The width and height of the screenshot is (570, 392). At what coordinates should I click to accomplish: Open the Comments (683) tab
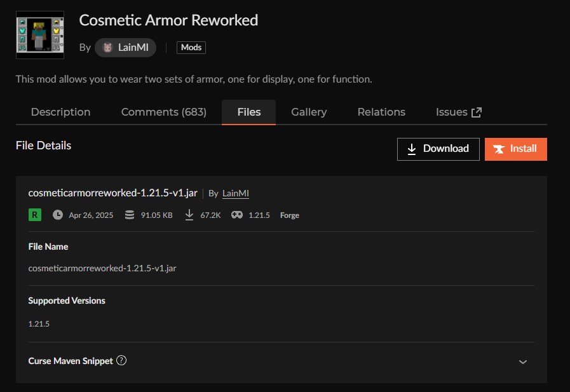pyautogui.click(x=163, y=112)
